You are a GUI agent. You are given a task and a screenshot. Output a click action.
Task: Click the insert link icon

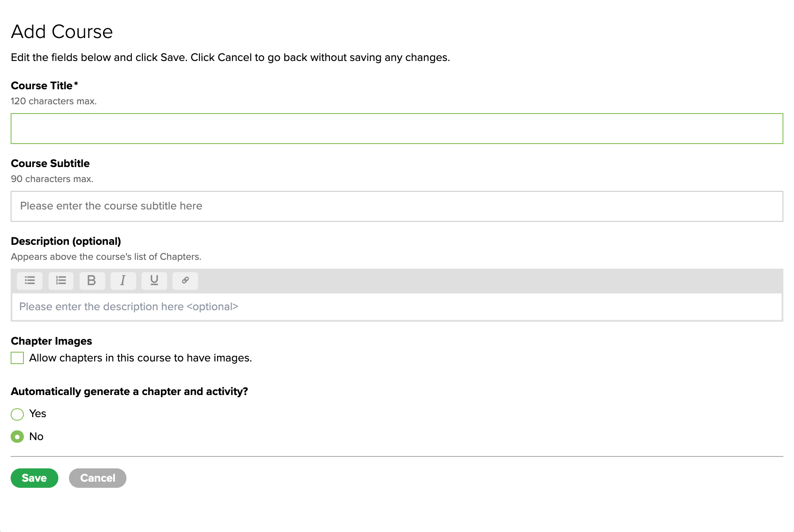[185, 281]
